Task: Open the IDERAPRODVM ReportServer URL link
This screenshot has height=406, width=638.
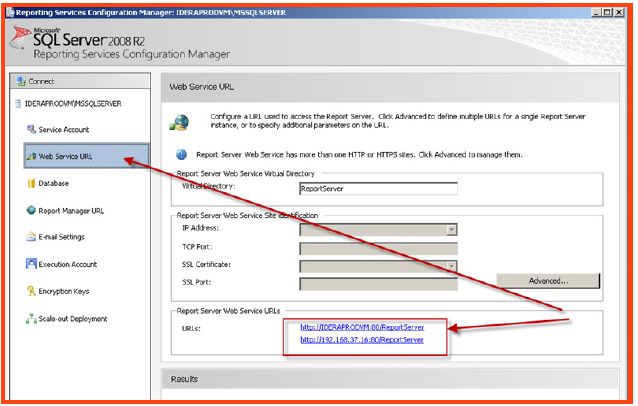Action: click(362, 327)
